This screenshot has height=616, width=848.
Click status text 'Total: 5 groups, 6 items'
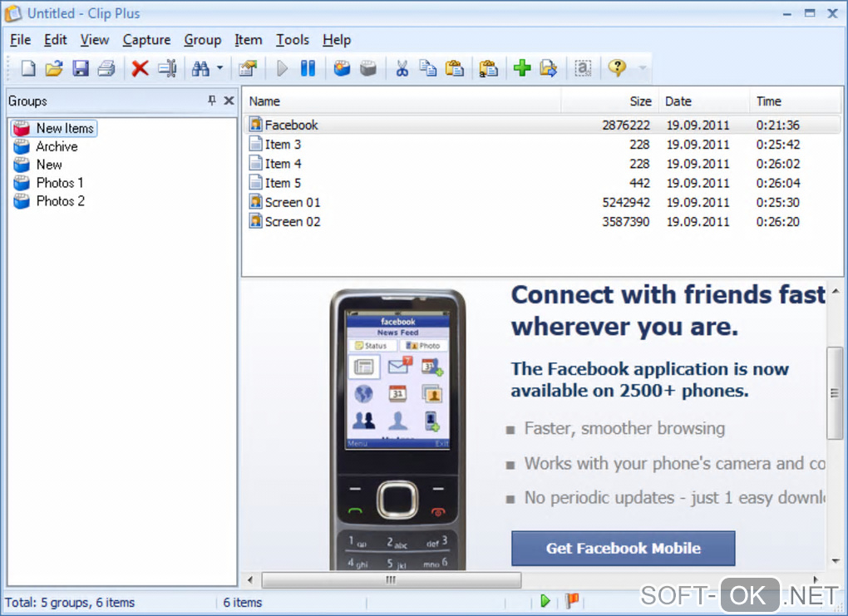pos(70,603)
